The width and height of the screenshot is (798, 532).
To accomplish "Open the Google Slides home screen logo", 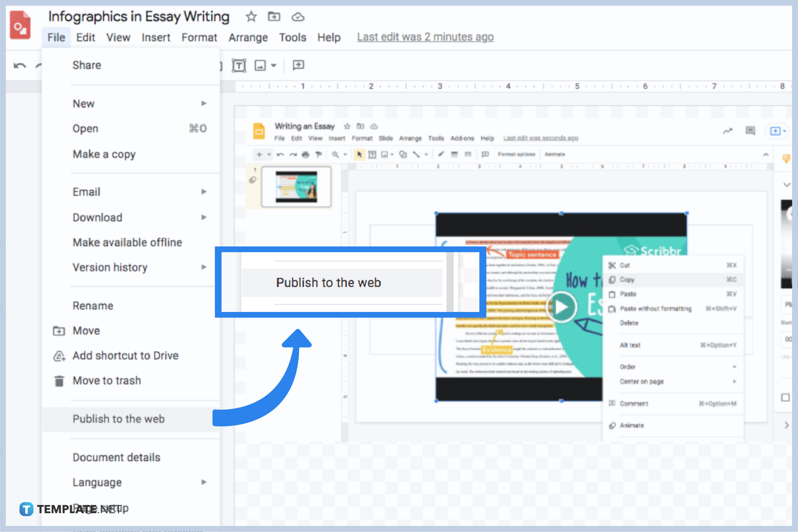I will pos(20,24).
